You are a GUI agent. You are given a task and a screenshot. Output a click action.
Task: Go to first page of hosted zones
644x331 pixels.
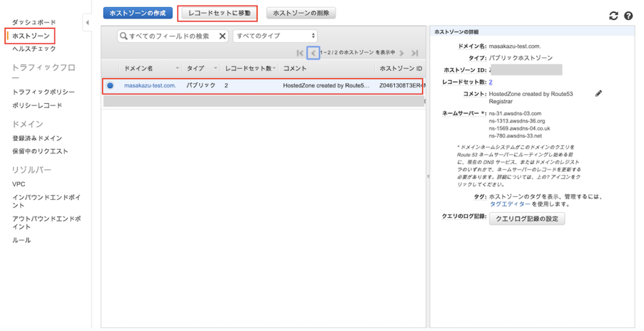tap(300, 53)
